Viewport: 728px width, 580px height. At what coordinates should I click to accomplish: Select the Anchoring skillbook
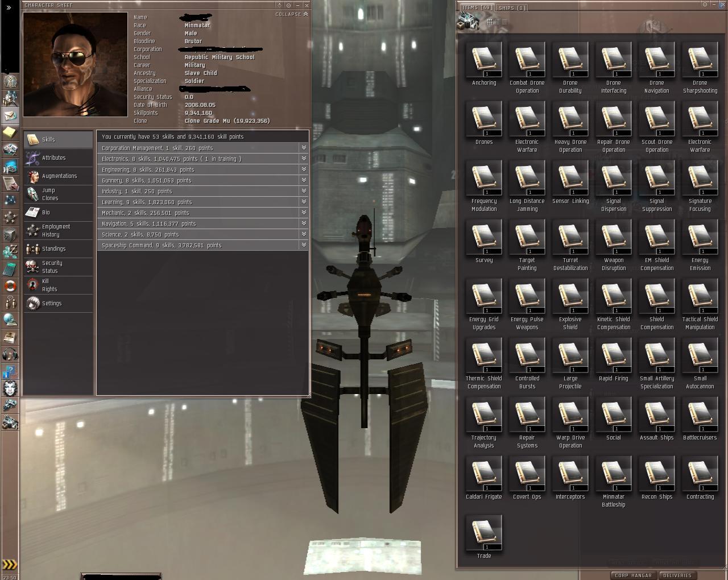coord(484,64)
